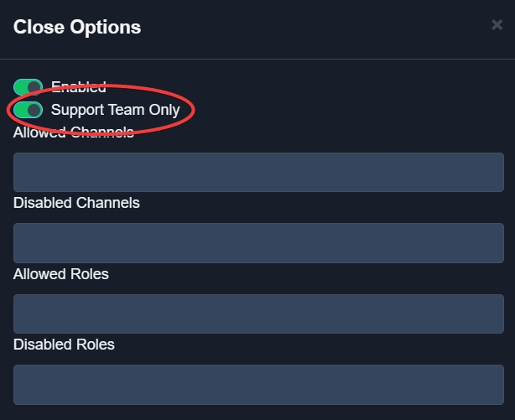Click the "Allowed Channels" field label

tap(74, 132)
